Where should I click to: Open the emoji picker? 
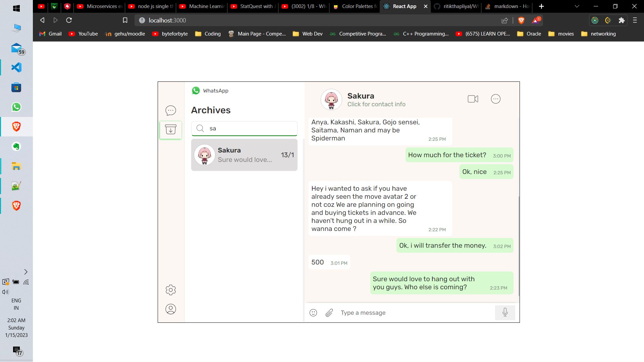pos(313,312)
